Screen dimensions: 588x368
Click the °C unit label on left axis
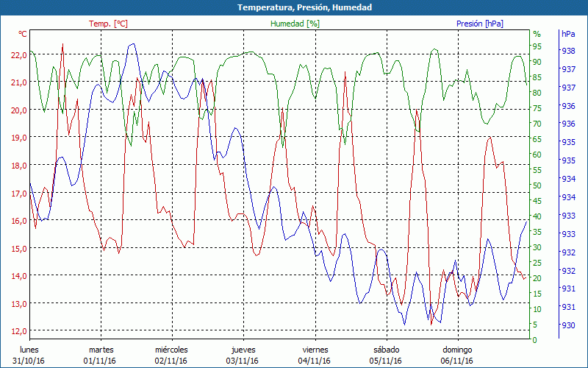pos(23,34)
